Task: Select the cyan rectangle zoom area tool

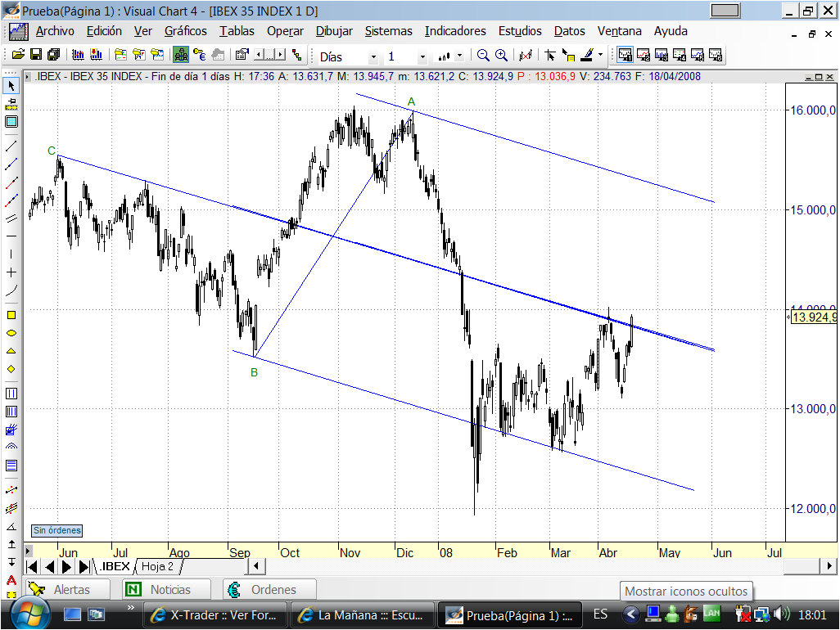Action: point(11,122)
